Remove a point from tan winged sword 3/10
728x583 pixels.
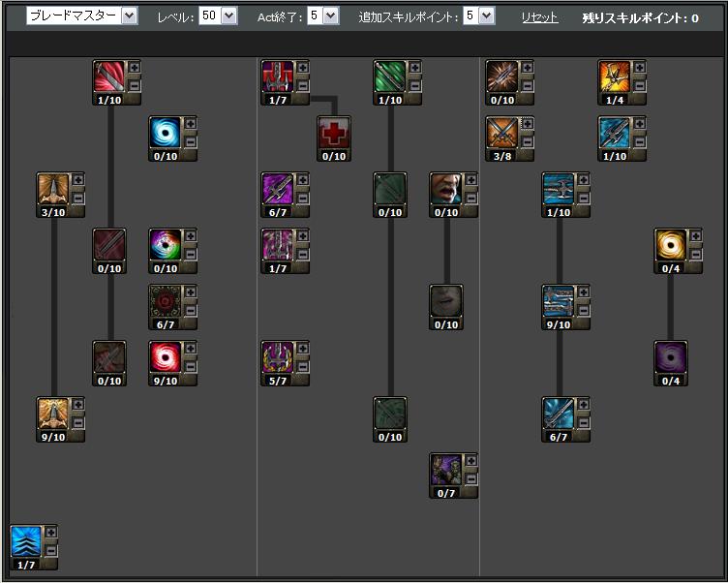(x=78, y=198)
